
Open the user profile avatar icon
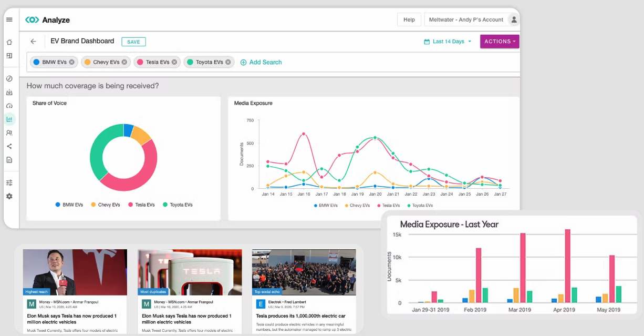coord(514,19)
